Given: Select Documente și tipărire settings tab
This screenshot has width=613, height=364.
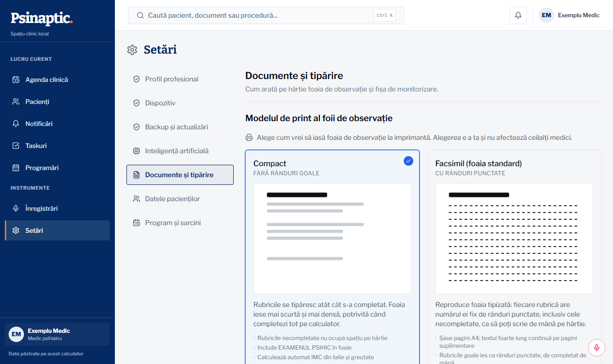Looking at the screenshot, I should tap(180, 175).
